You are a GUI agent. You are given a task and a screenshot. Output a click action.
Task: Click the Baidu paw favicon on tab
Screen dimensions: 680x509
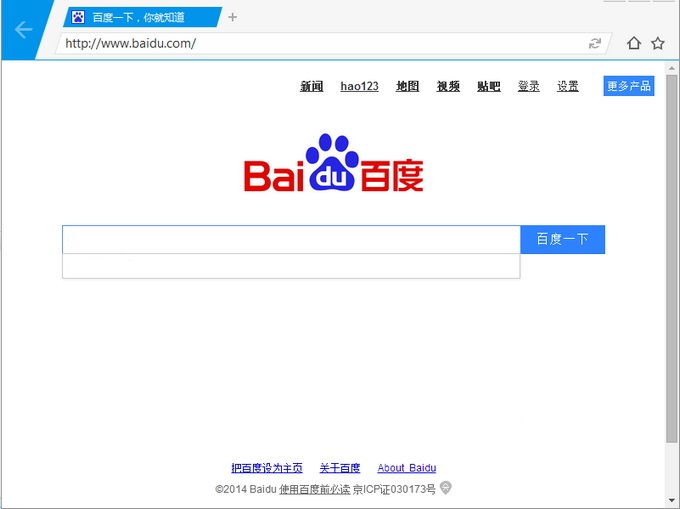[x=78, y=17]
